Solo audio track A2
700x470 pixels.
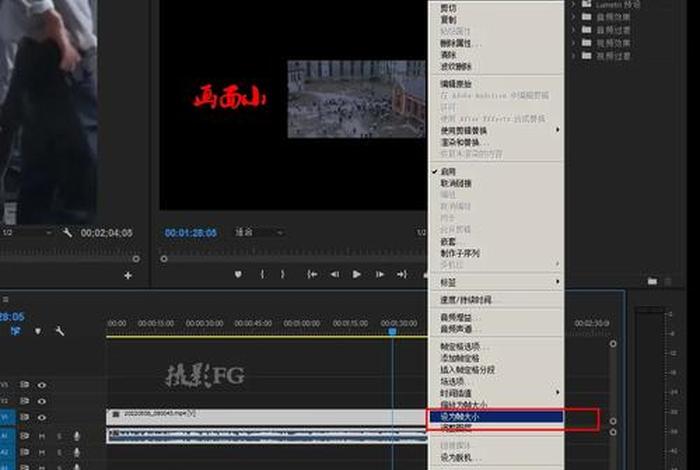coord(59,453)
